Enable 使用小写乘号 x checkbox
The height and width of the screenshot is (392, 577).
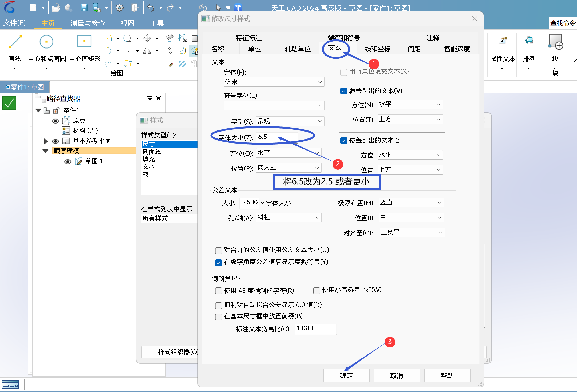317,291
